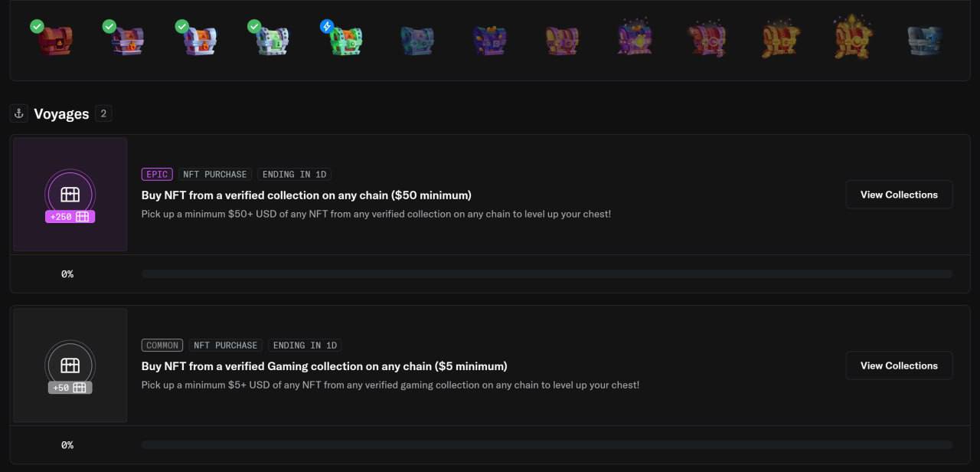Click the EPIC rarity tag
Image resolution: width=980 pixels, height=472 pixels.
tap(157, 175)
